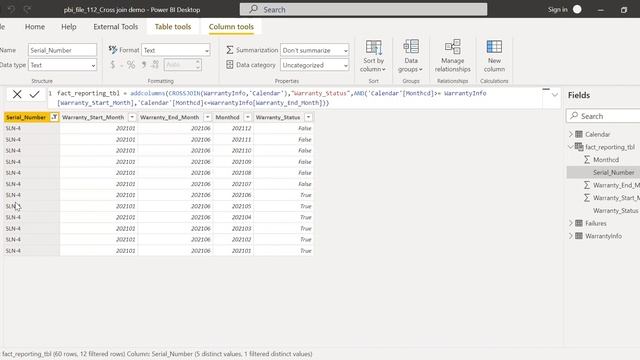The width and height of the screenshot is (640, 360).
Task: Open Manage relationships
Action: tap(452, 56)
